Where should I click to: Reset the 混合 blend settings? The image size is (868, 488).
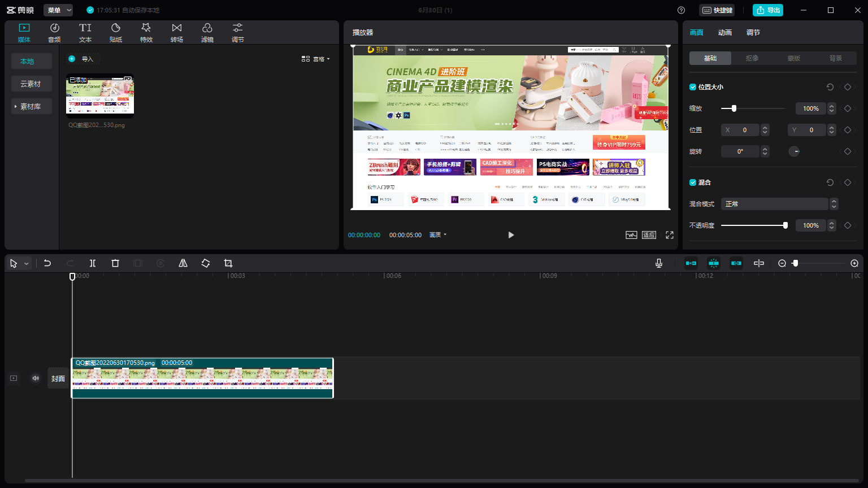pos(830,182)
